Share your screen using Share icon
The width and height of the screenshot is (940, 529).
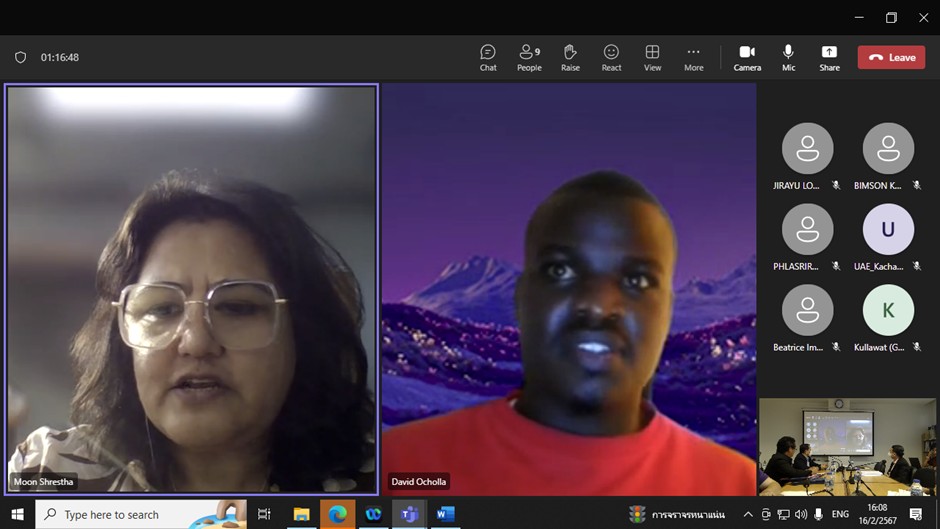[x=829, y=57]
